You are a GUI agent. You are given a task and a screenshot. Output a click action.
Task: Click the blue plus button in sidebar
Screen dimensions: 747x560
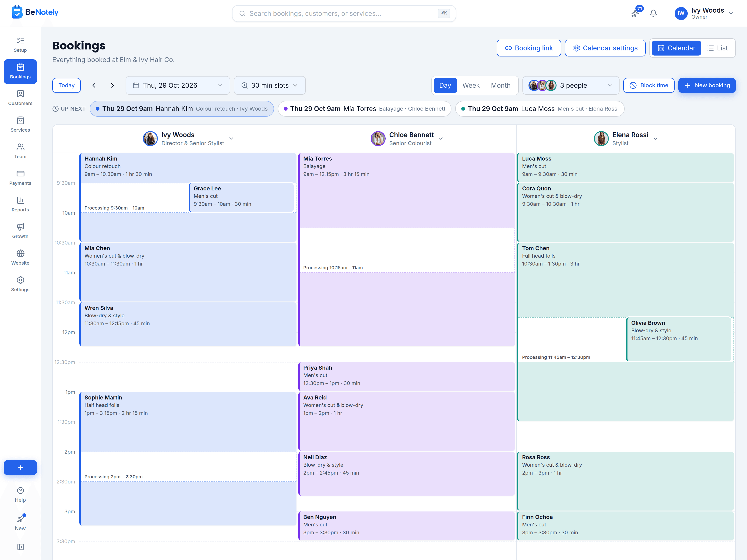tap(20, 468)
